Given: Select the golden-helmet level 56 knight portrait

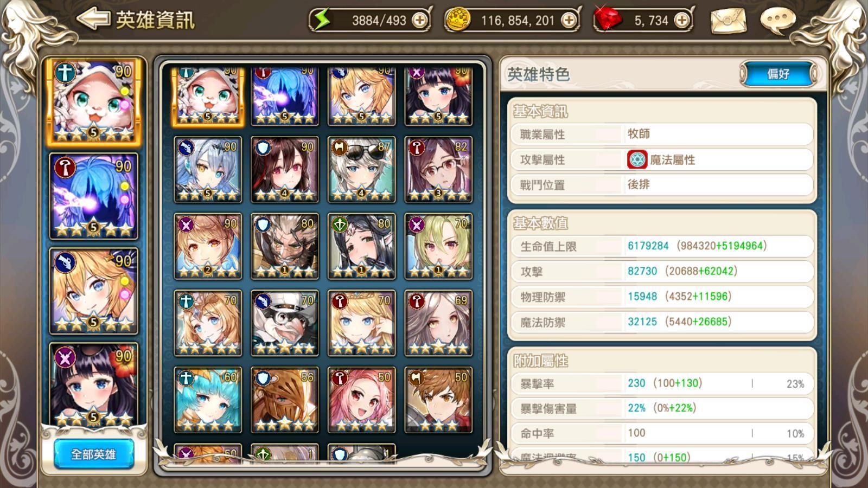Looking at the screenshot, I should 285,400.
